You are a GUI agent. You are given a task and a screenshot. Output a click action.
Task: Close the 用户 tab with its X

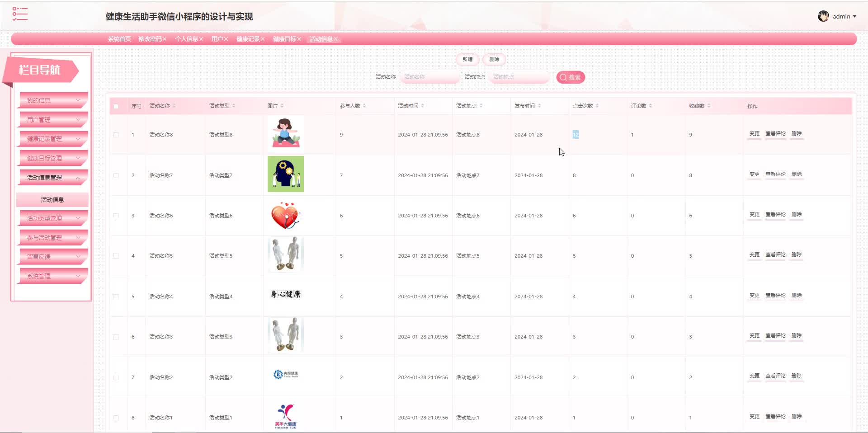coord(226,39)
